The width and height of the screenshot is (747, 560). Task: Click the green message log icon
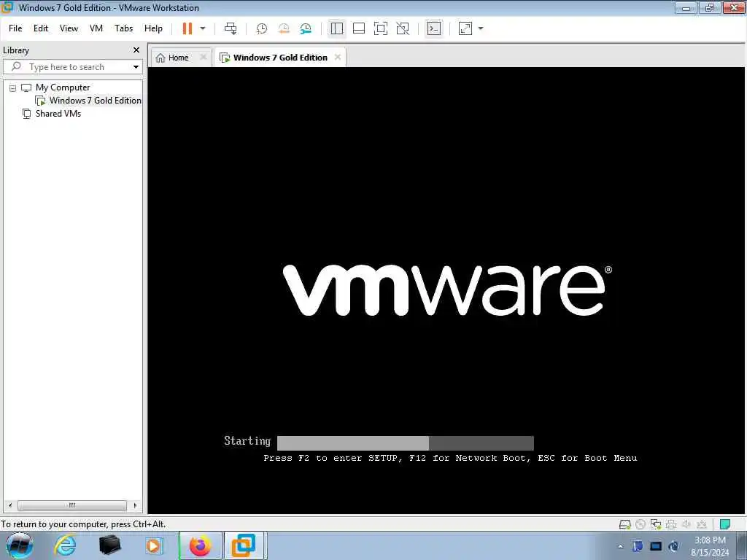[x=725, y=525]
